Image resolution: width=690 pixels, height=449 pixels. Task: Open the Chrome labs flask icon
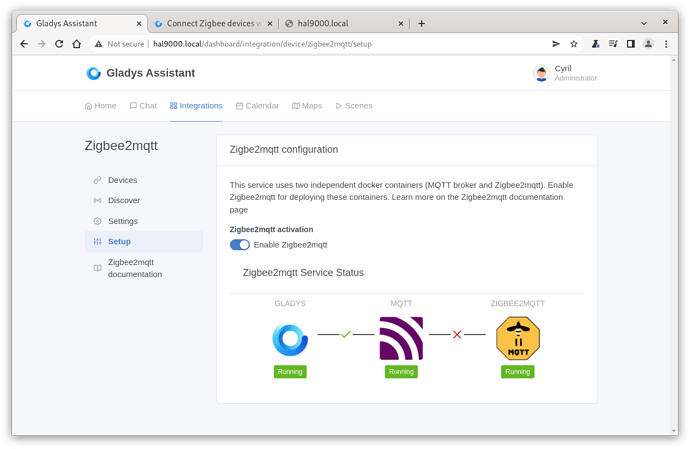tap(595, 44)
